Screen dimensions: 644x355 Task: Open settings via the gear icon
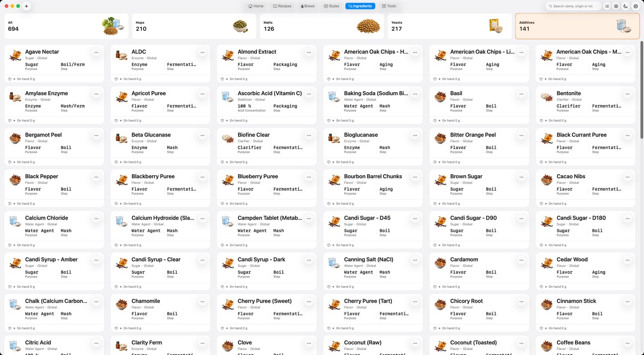coord(635,6)
